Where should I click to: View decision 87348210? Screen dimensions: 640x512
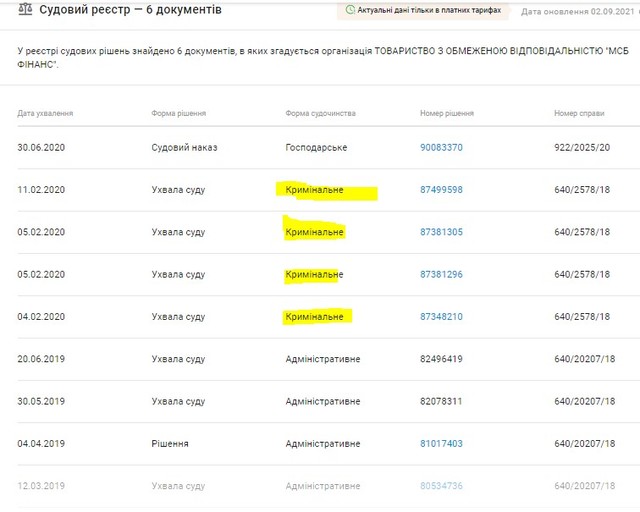[441, 317]
